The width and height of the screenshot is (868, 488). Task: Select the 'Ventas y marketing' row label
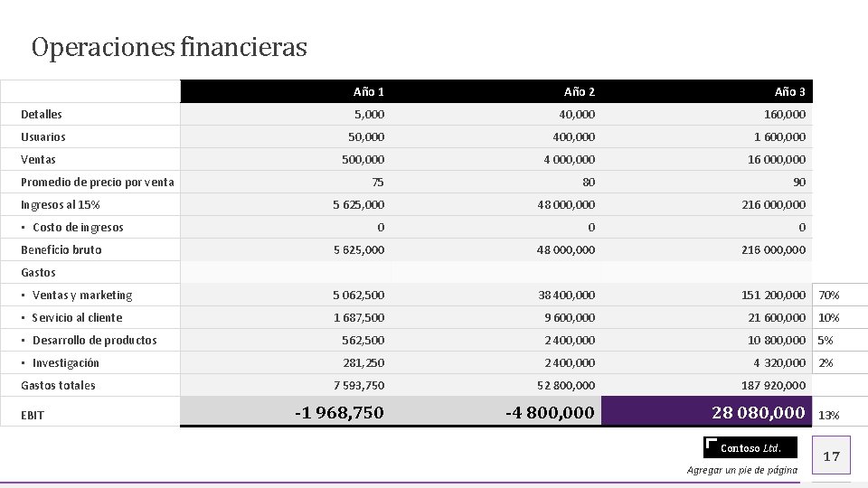click(x=82, y=296)
